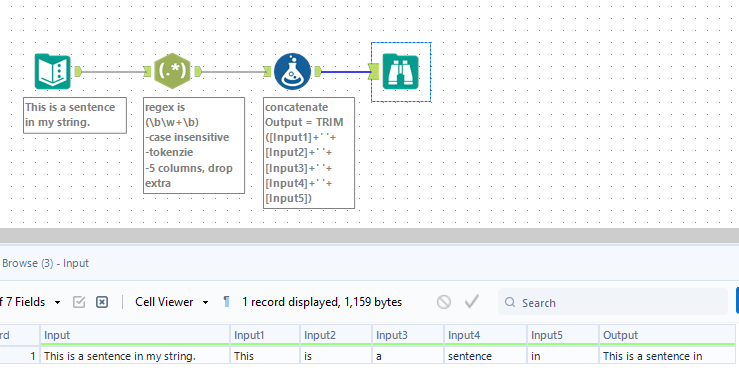
Task: Click the Input2 column header
Action: click(336, 335)
